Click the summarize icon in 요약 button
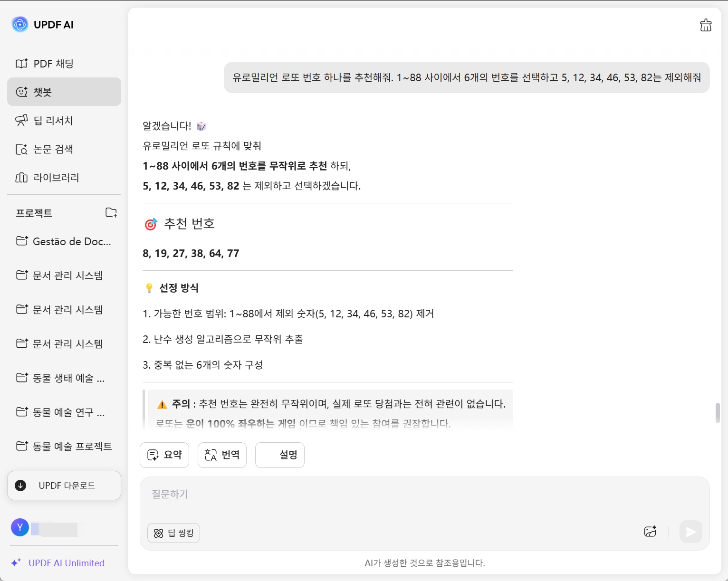The width and height of the screenshot is (728, 581). (x=153, y=455)
